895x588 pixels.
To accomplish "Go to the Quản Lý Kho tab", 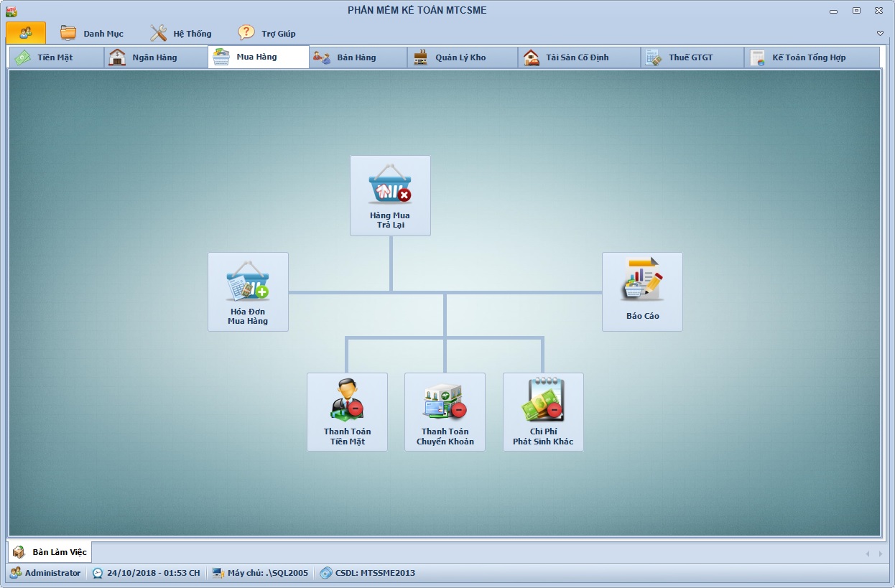I will coord(460,57).
